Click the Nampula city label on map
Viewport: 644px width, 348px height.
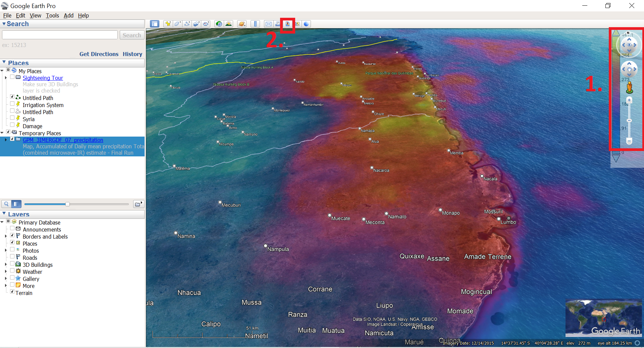pyautogui.click(x=278, y=249)
